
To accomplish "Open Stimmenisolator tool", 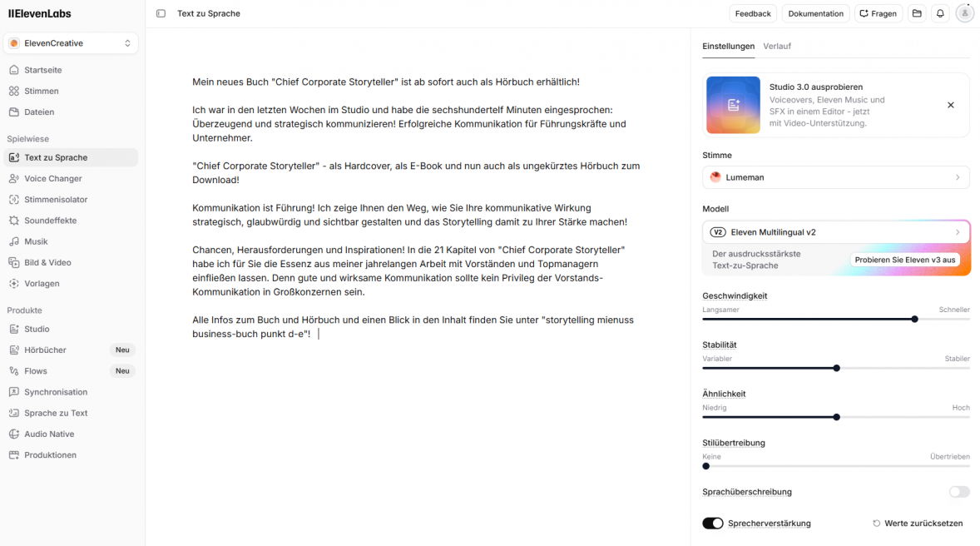I will click(x=55, y=200).
